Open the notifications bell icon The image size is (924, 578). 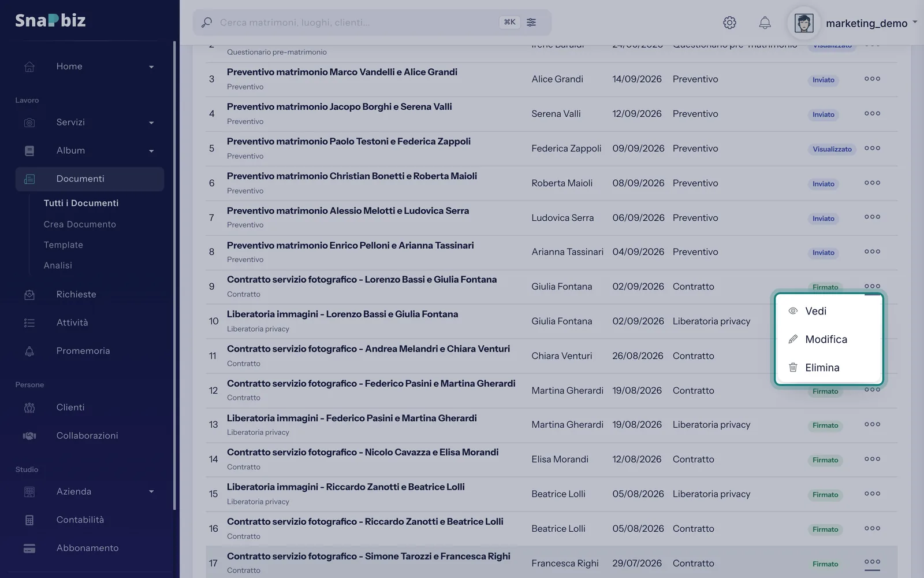click(765, 23)
